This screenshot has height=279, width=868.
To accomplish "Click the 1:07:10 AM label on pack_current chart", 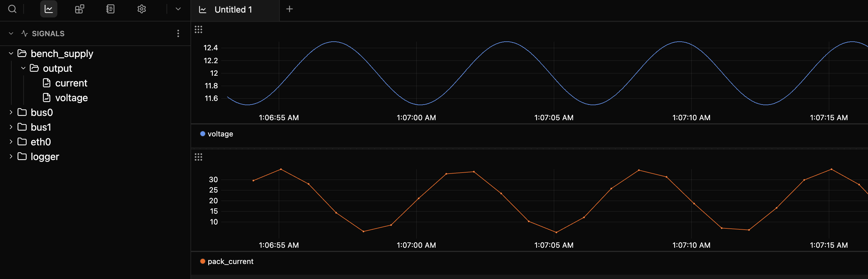I will click(691, 245).
